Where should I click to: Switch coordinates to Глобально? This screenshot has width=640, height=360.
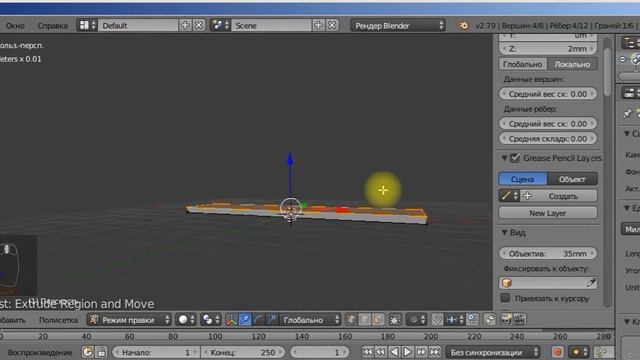pyautogui.click(x=522, y=64)
